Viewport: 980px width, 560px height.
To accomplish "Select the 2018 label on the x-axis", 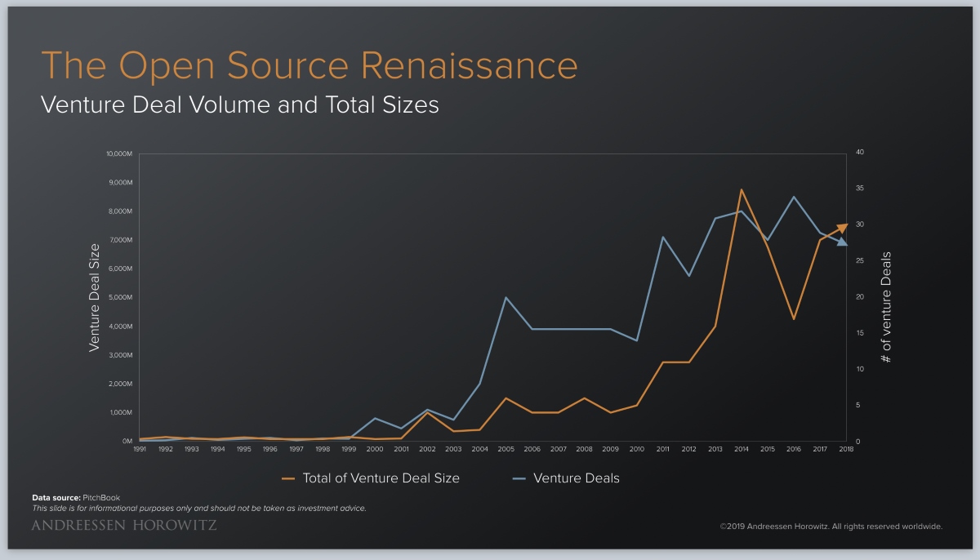I will [845, 449].
